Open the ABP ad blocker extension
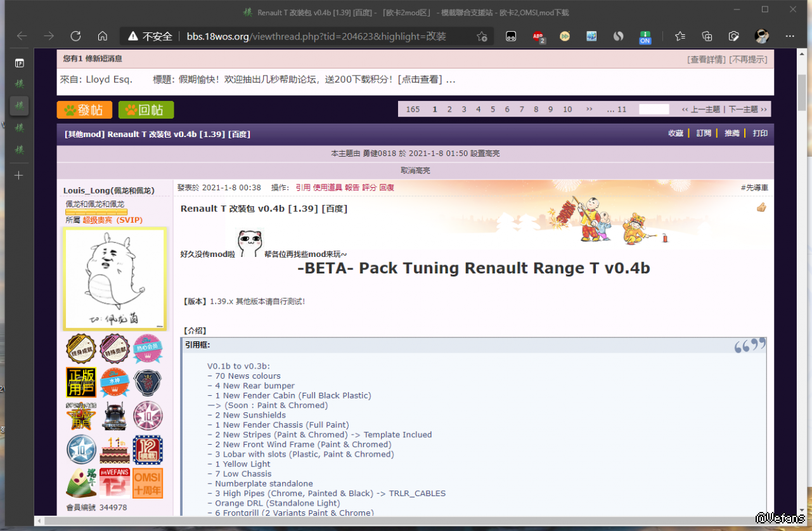Viewport: 812px width, 531px height. 538,36
